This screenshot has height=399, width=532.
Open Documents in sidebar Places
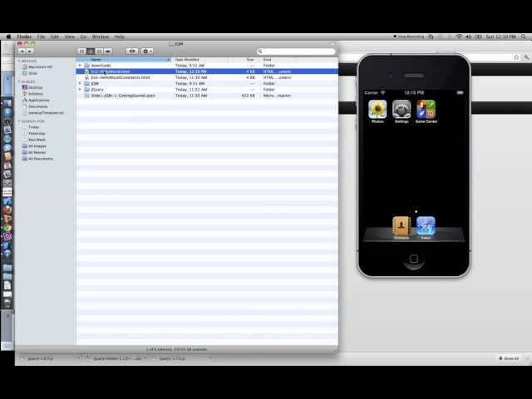(x=35, y=106)
